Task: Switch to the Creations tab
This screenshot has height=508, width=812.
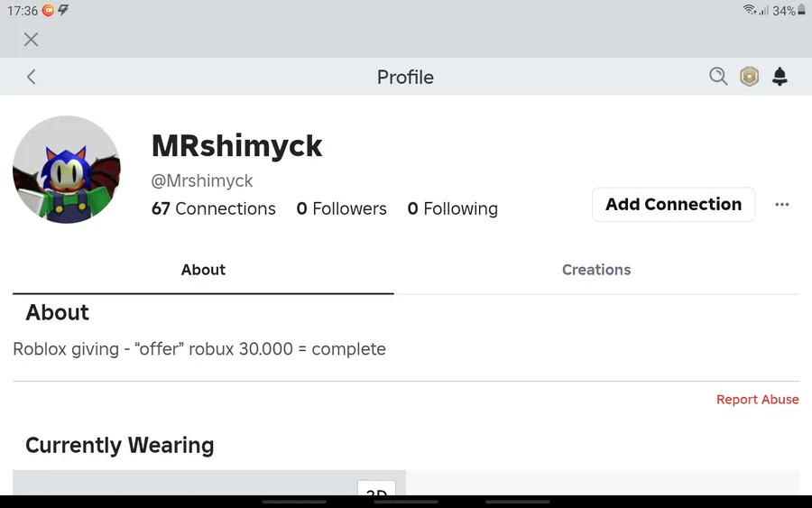Action: click(596, 270)
